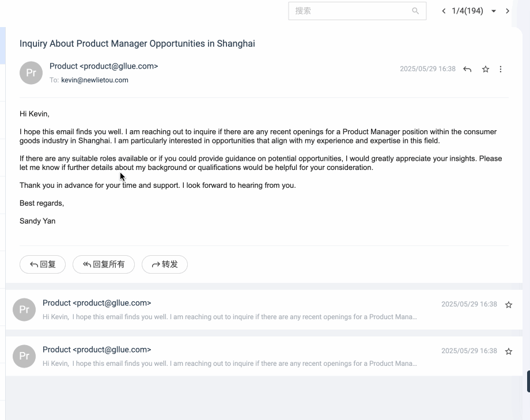This screenshot has width=530, height=420.
Task: Click the 回复 reply button
Action: click(x=43, y=264)
